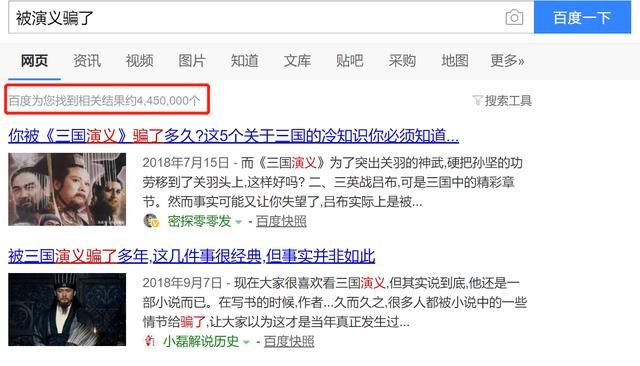Expand dropdown arrow next to 密探零零发
The image size is (640, 366).
click(x=239, y=222)
